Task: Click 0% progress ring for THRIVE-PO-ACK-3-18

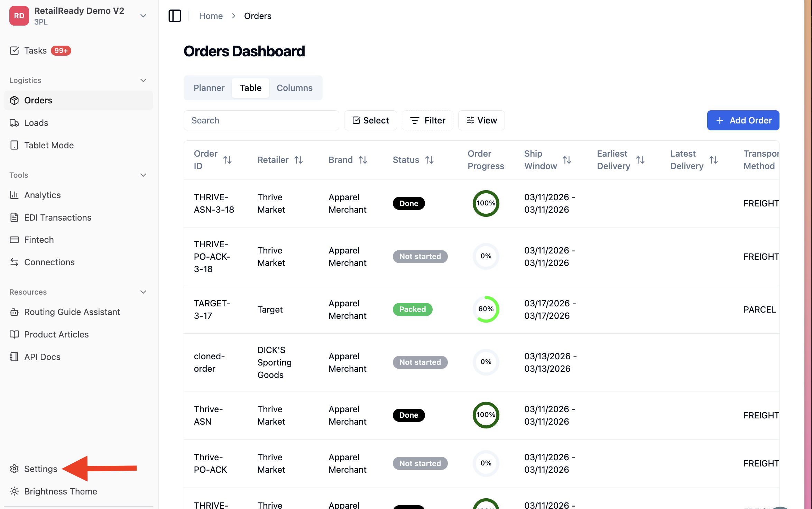Action: point(486,256)
